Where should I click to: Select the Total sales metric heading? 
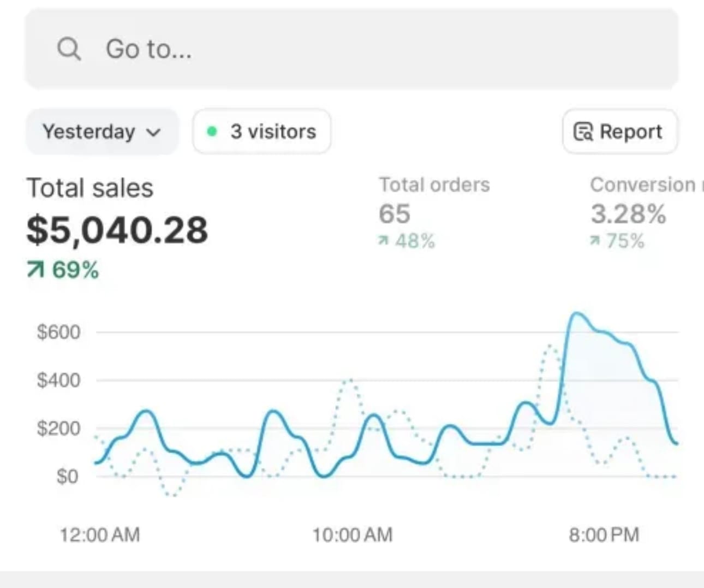point(90,188)
